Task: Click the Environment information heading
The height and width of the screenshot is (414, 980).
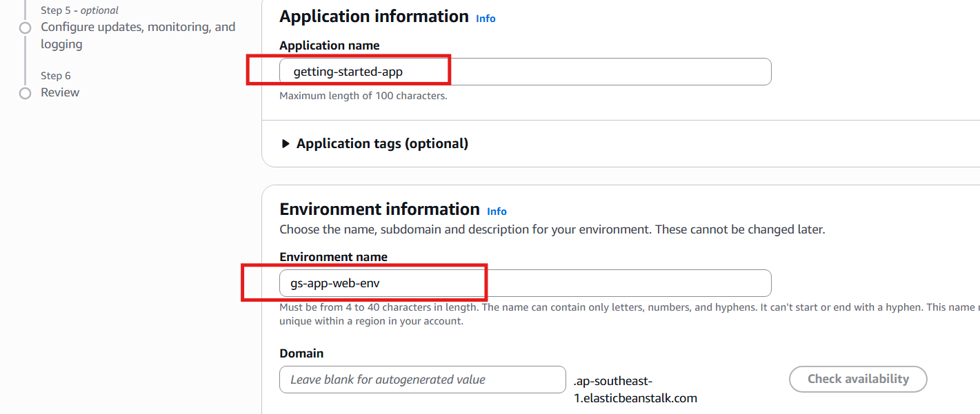Action: coord(379,209)
